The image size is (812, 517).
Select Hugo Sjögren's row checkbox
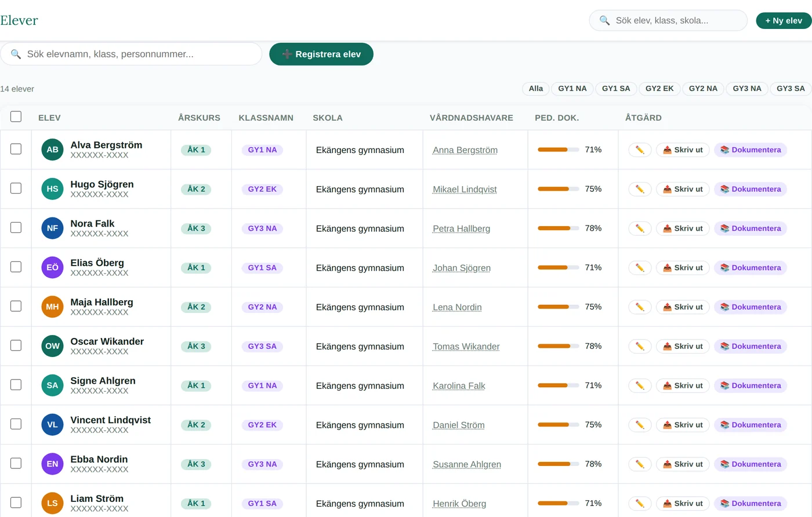click(16, 188)
